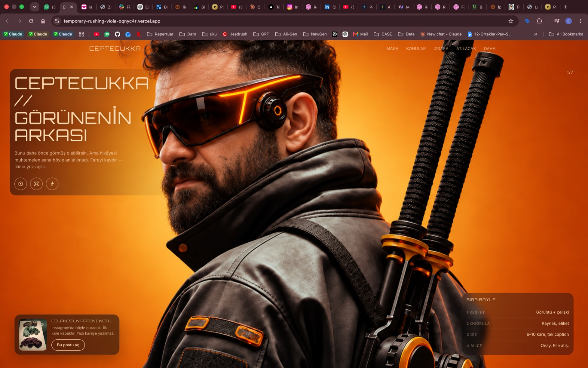588x368 pixels.
Task: Click the circular target icon under hero text
Action: [x=21, y=184]
